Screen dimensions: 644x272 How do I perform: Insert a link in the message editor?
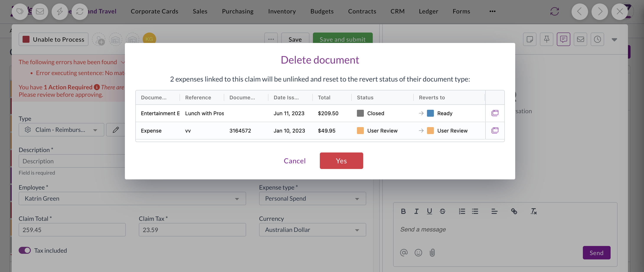pos(514,211)
